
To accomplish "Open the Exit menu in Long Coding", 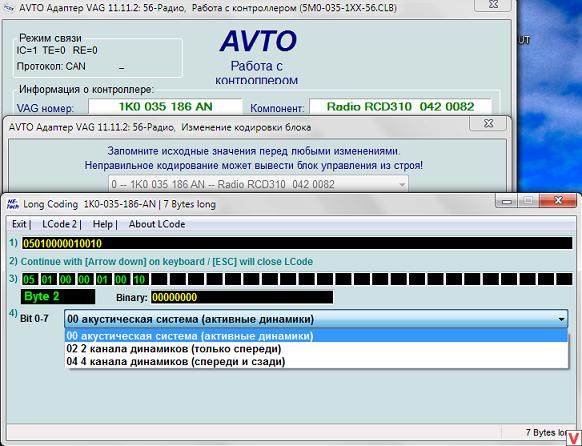I will coord(19,224).
